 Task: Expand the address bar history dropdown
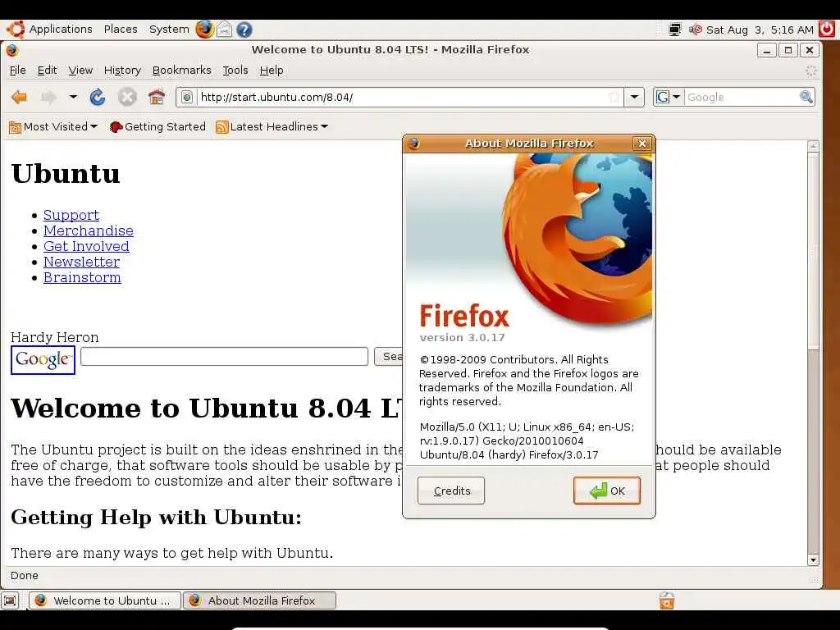[634, 97]
